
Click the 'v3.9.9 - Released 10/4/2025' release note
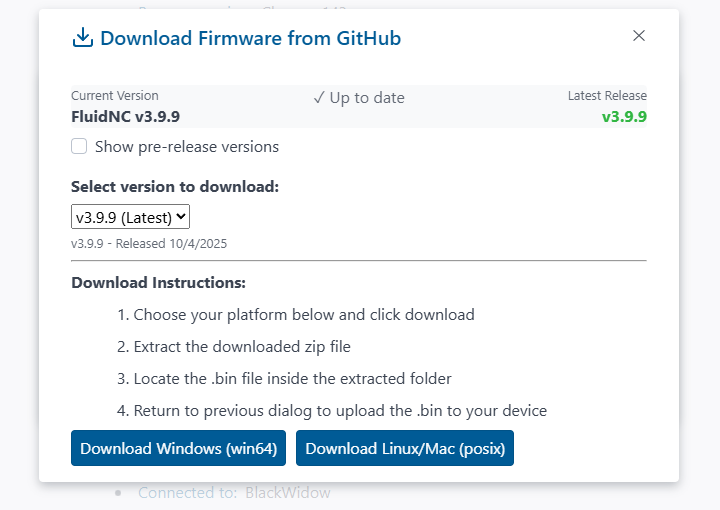point(149,244)
